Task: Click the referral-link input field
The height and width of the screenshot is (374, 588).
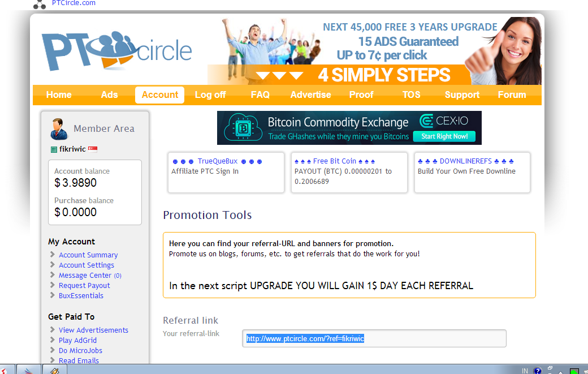Action: 374,338
